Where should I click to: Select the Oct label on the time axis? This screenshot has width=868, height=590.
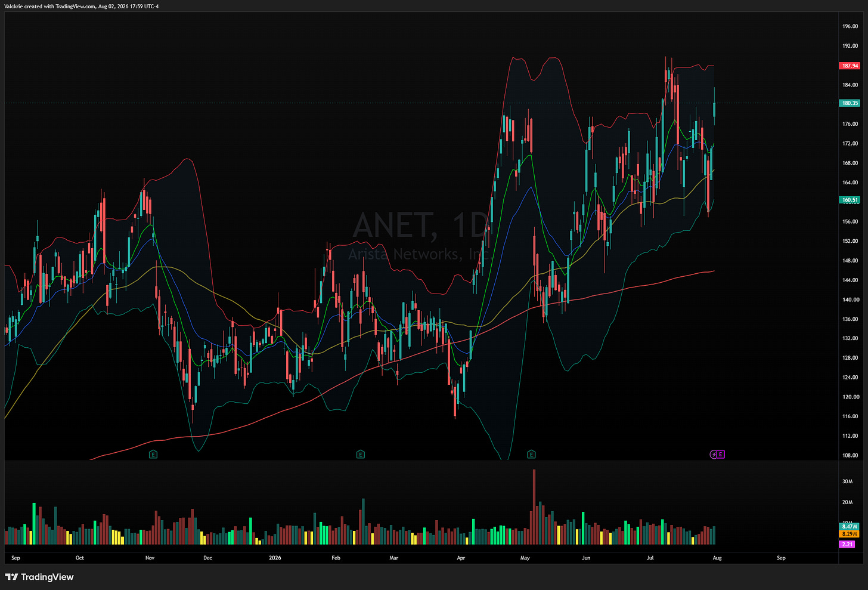click(x=80, y=558)
